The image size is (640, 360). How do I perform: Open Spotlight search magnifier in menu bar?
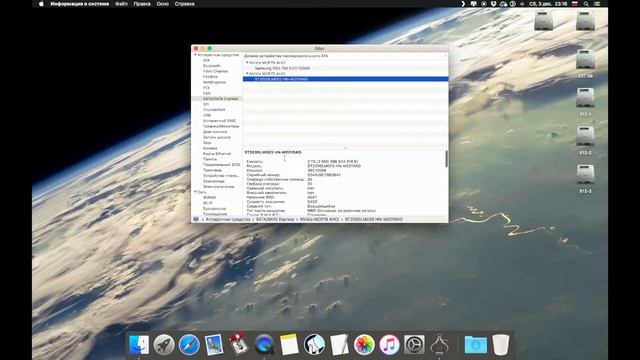pyautogui.click(x=586, y=4)
